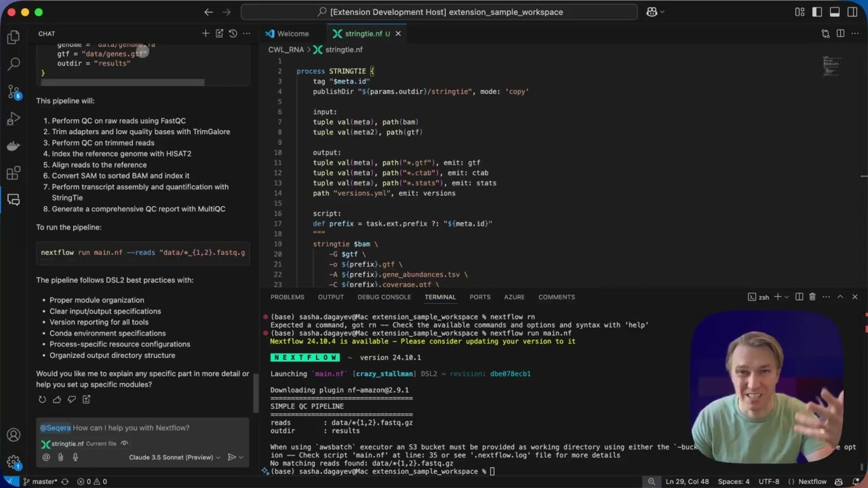
Task: Create a new terminal with plus
Action: 778,297
